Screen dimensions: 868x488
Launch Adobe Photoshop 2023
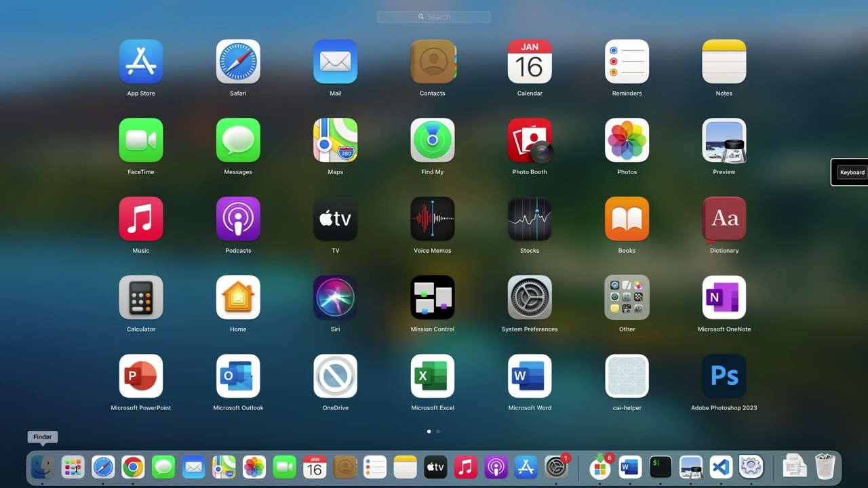pos(724,376)
